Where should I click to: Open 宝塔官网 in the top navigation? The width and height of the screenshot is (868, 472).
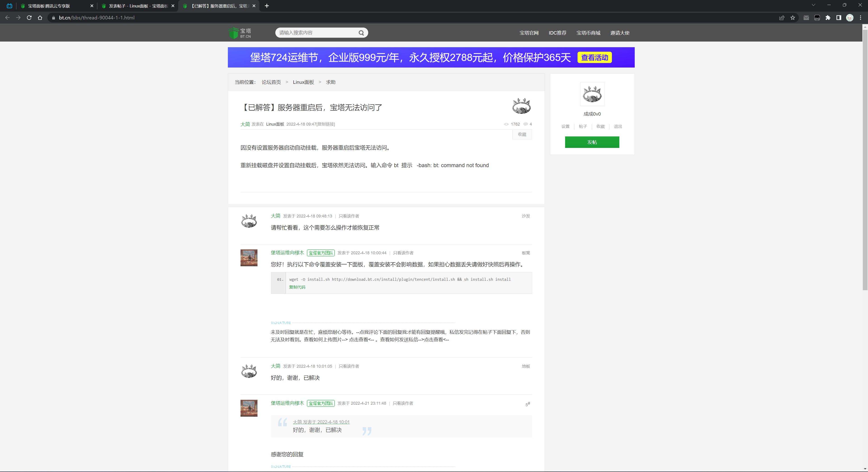click(x=529, y=33)
